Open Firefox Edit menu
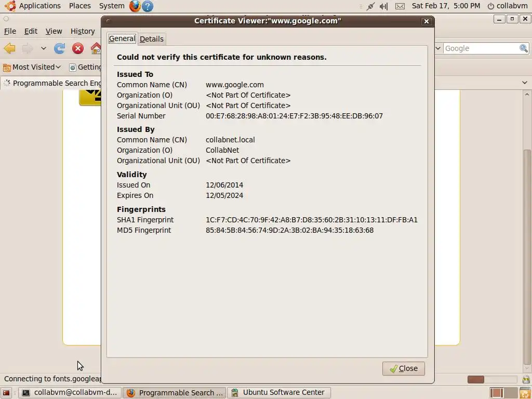The image size is (532, 399). coord(31,31)
